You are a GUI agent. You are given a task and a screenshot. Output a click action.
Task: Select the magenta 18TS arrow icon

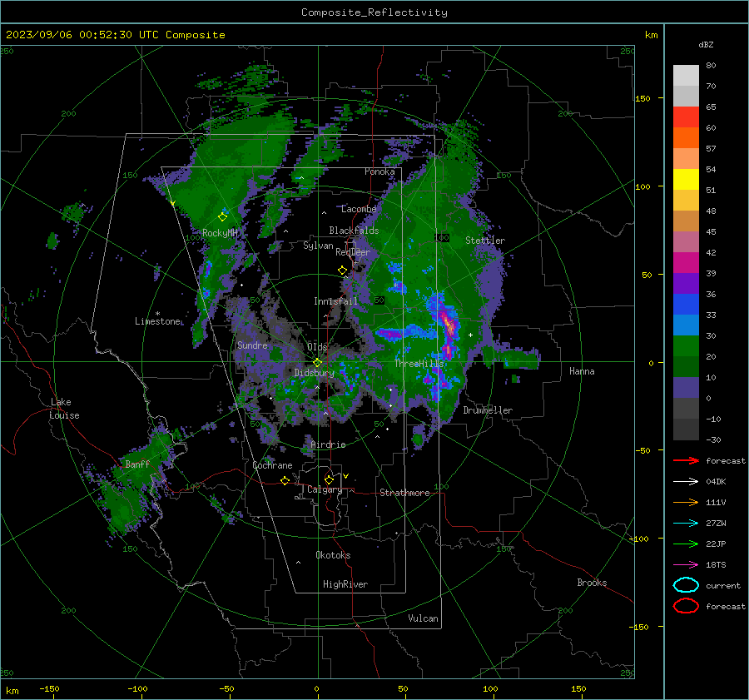pos(686,564)
